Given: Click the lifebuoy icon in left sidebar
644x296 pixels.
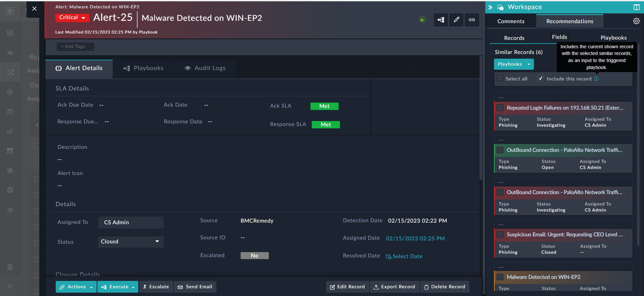Looking at the screenshot, I should (x=10, y=190).
